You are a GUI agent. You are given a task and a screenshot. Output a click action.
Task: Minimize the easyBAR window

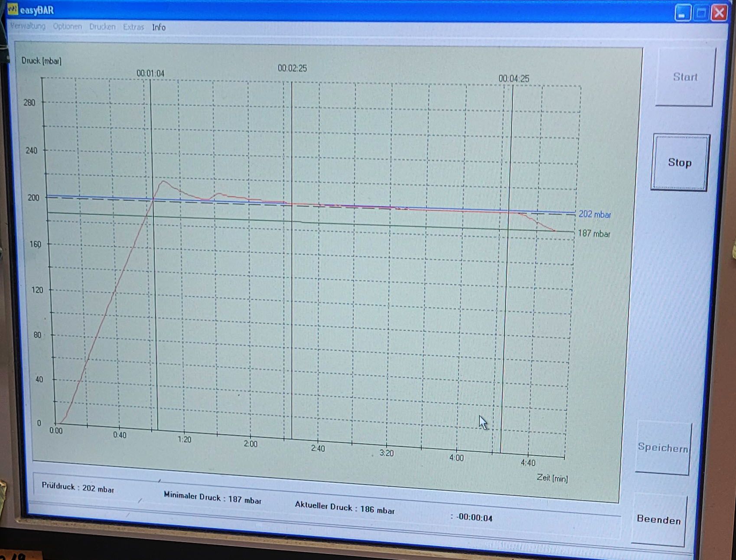point(682,13)
